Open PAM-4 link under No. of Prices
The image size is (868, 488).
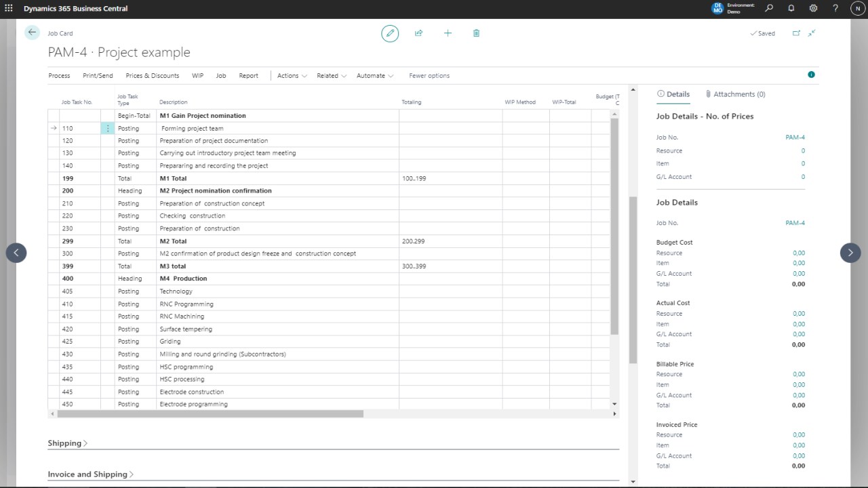[795, 138]
